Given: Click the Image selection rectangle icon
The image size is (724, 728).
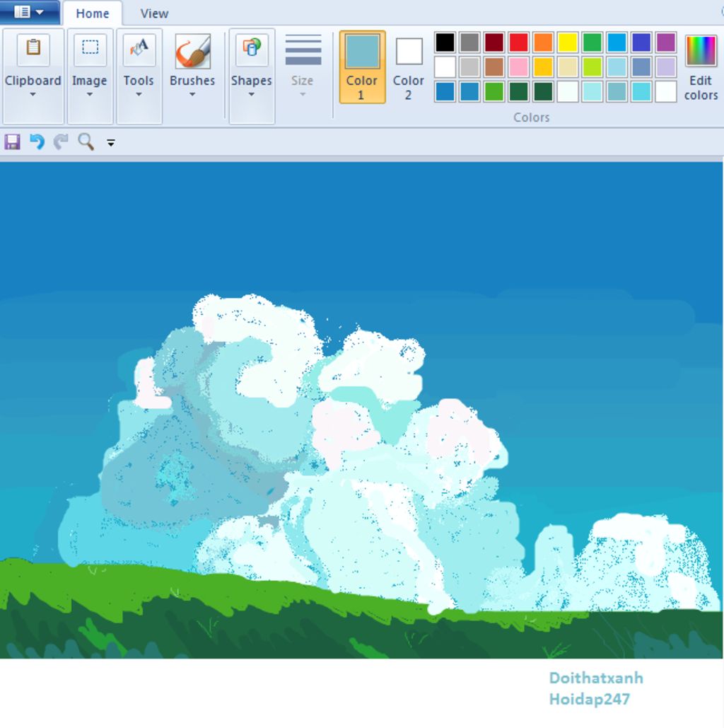Looking at the screenshot, I should tap(90, 48).
